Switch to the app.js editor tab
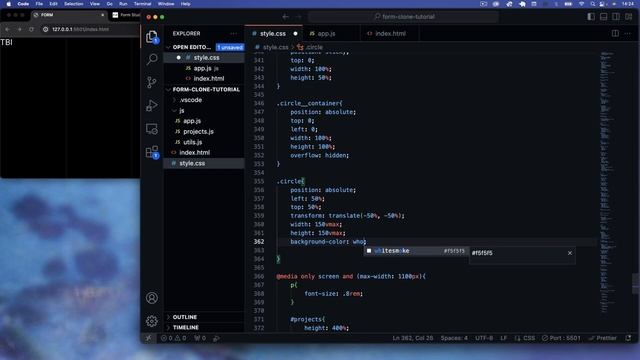The height and width of the screenshot is (360, 640). tap(326, 33)
